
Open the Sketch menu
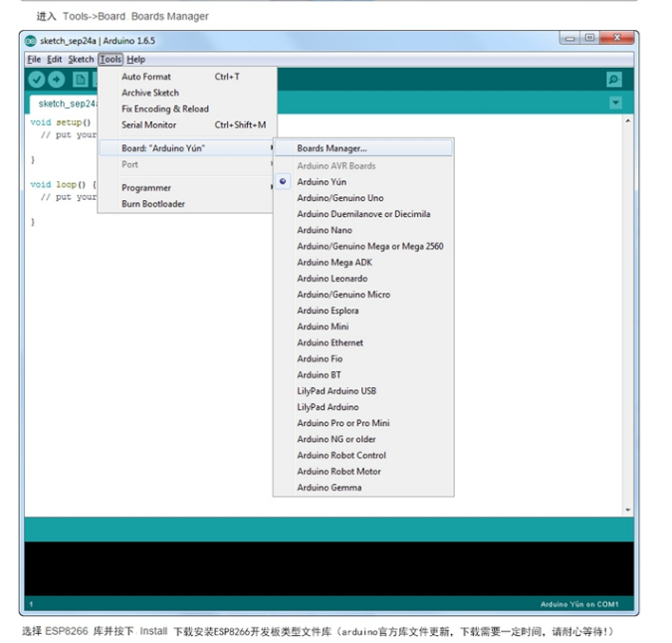(81, 59)
